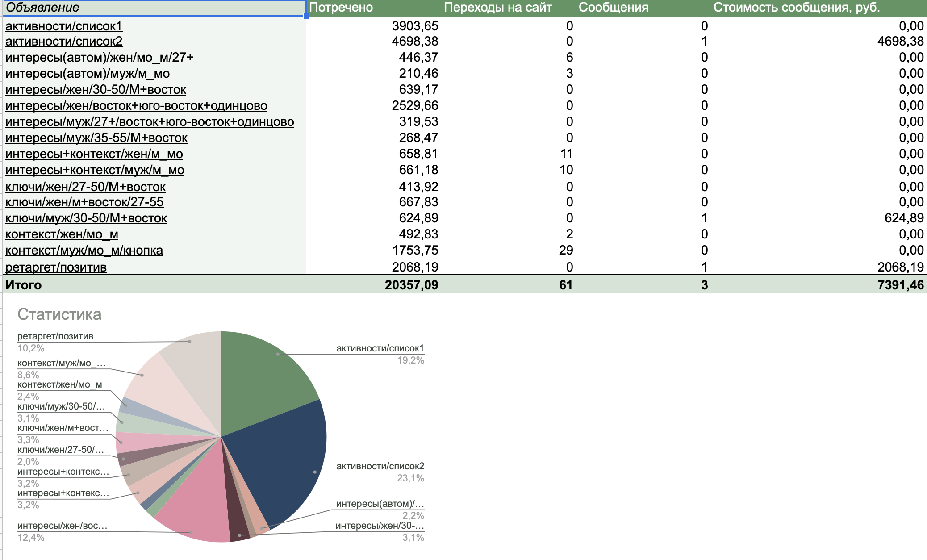Click the blue selection fill handle

306,16
